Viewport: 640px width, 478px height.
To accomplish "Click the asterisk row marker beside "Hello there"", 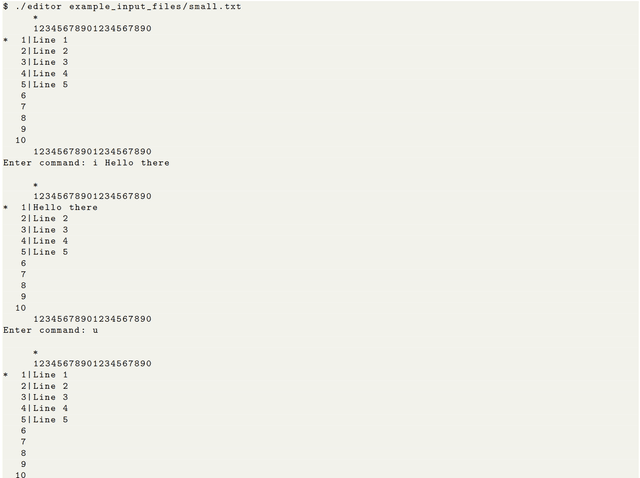I will [6, 207].
